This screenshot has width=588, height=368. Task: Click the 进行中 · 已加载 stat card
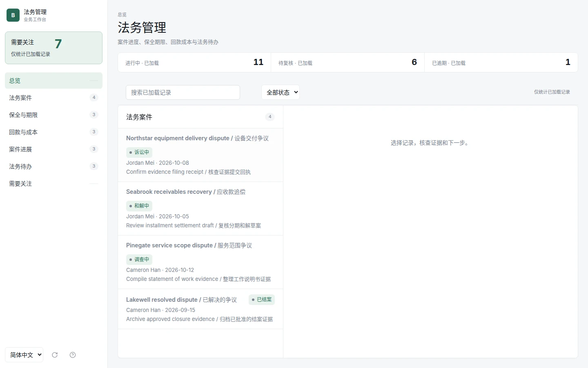(x=194, y=63)
